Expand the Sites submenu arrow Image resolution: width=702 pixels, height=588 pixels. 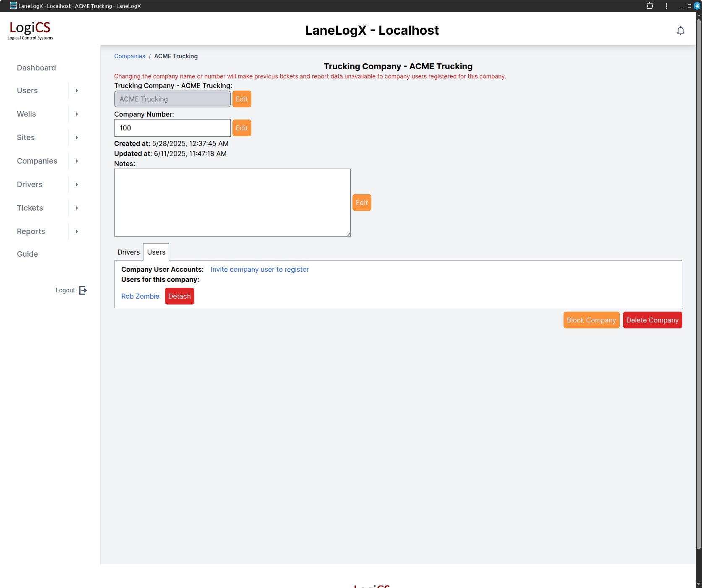point(77,138)
